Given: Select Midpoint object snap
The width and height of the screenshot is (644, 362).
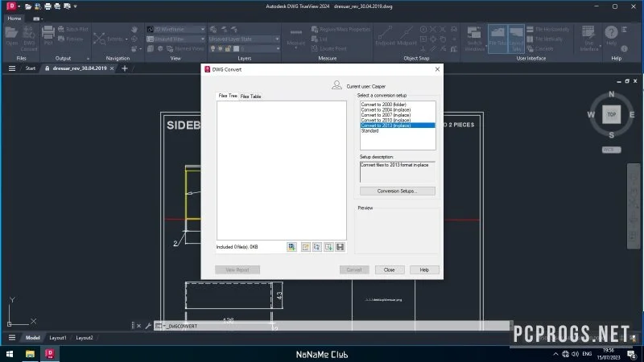Looking at the screenshot, I should pos(407,35).
